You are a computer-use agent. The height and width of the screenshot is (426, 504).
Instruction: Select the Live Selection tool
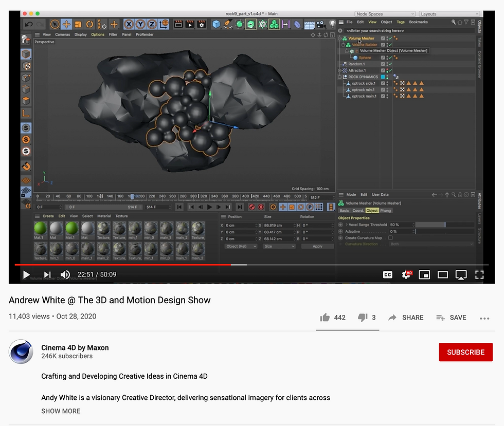click(55, 25)
